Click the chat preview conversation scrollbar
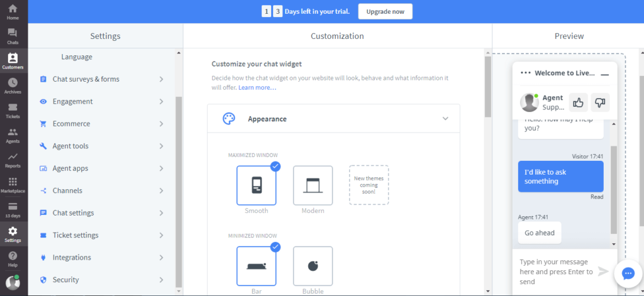 [614, 189]
